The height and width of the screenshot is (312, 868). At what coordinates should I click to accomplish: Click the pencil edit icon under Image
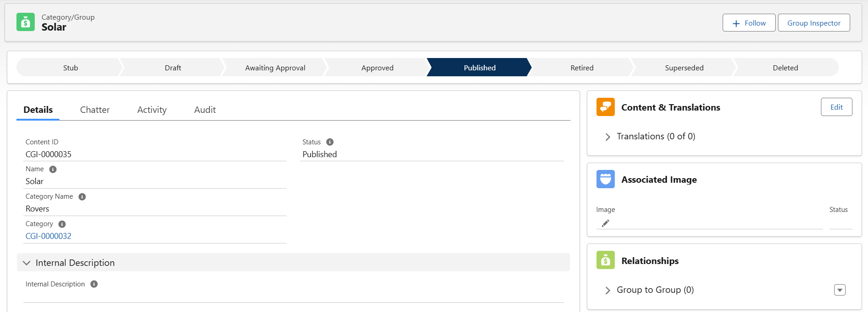(606, 223)
